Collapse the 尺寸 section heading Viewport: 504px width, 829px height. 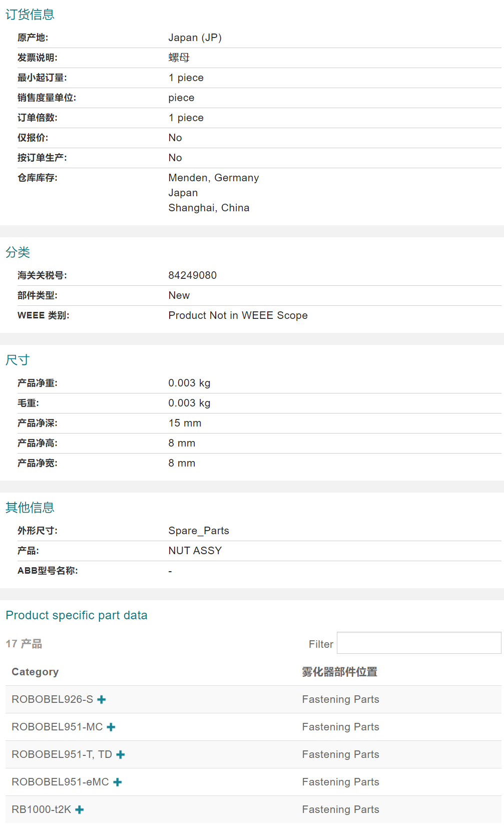pos(18,360)
